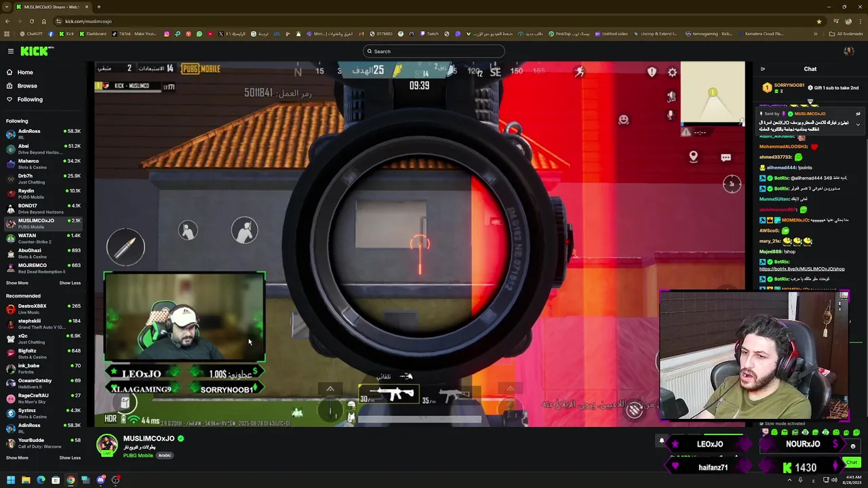The width and height of the screenshot is (868, 488).
Task: Open Raydin PUBG Mobile channel
Action: [x=43, y=194]
